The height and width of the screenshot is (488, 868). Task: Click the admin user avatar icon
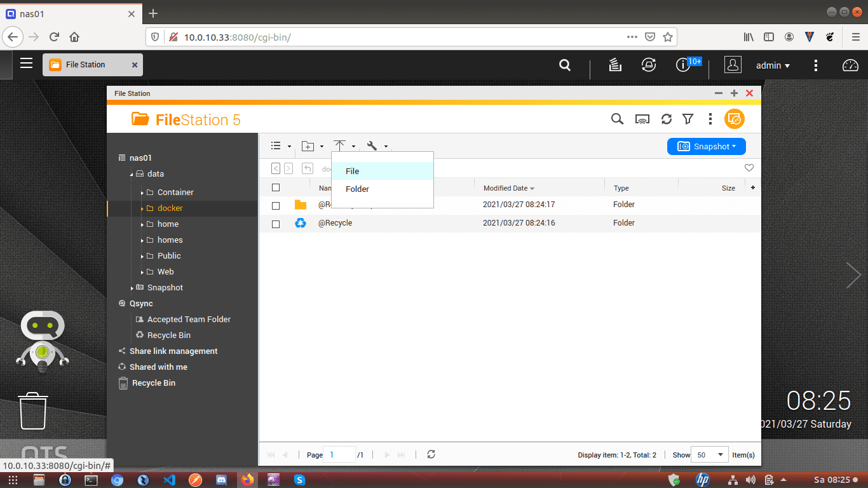(733, 65)
